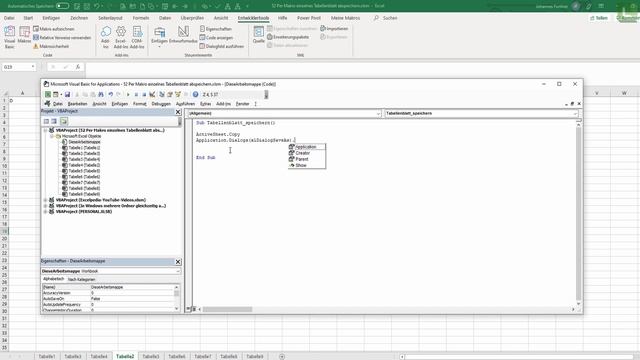Click Erweiterungspakete in XML group
This screenshot has height=360, width=640.
(x=288, y=37)
